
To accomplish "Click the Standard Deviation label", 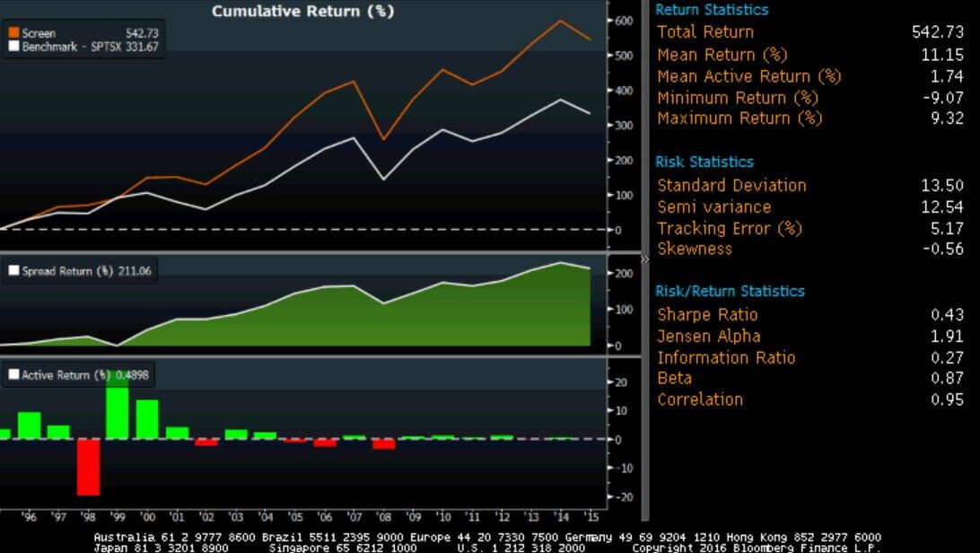I will (x=732, y=186).
